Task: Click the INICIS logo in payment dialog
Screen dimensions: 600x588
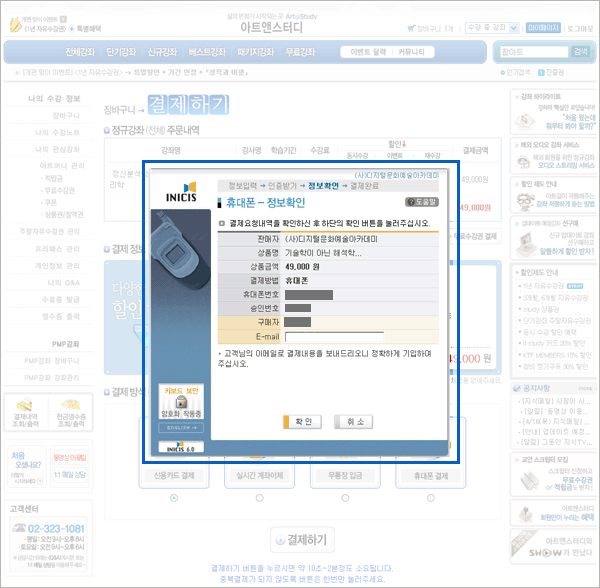Action: [x=181, y=192]
